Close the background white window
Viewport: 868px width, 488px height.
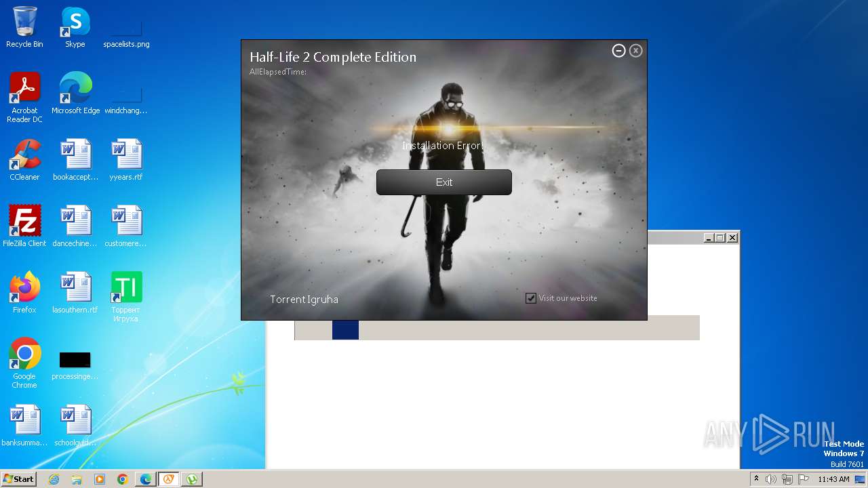732,238
